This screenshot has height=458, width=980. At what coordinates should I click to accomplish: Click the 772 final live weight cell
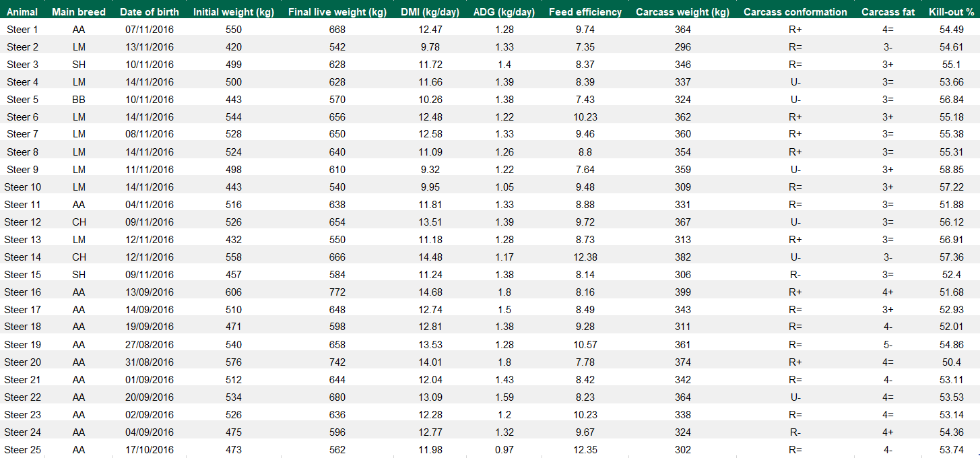(x=337, y=292)
